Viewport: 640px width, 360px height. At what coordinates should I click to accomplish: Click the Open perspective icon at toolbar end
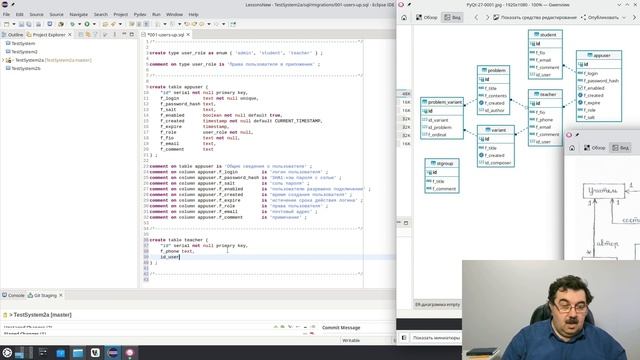tap(233, 24)
